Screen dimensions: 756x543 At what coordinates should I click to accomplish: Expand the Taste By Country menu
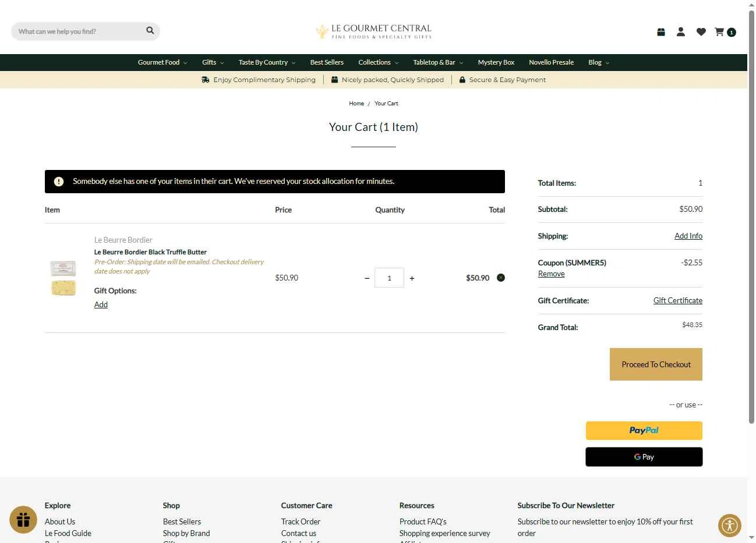tap(267, 62)
